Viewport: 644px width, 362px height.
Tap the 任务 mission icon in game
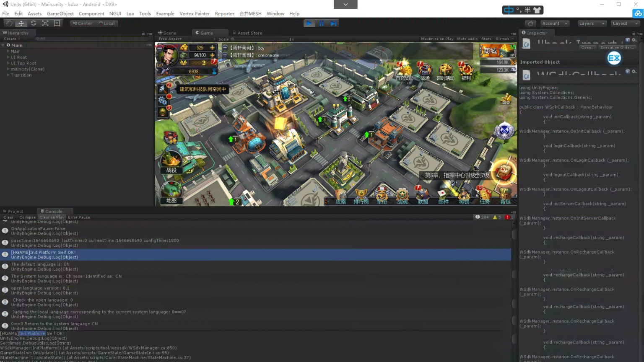[485, 196]
